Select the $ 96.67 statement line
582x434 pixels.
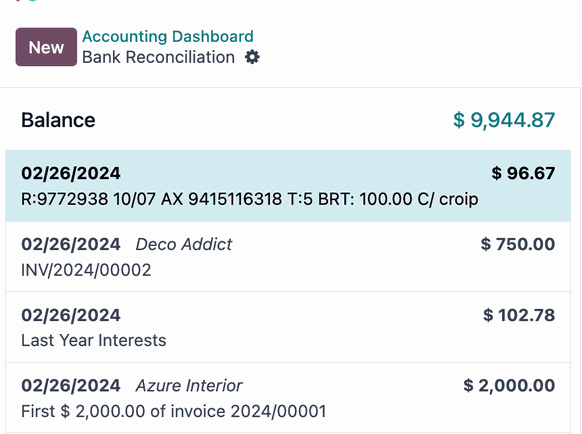tap(288, 186)
